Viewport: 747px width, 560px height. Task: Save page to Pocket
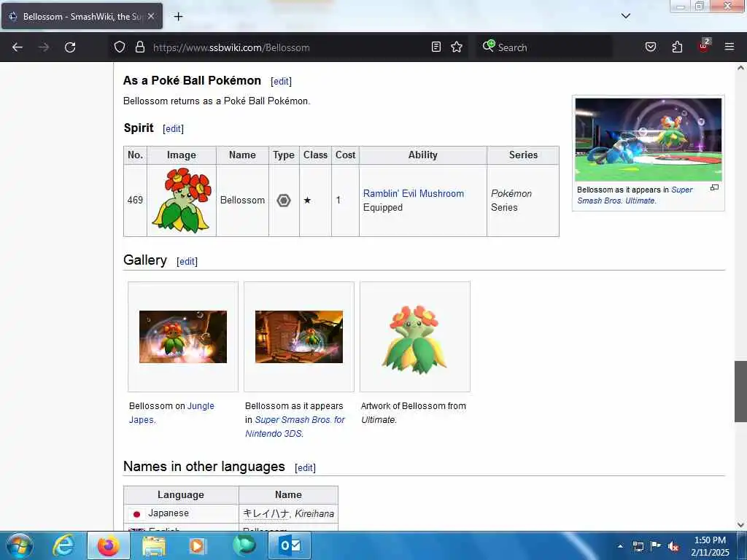tap(650, 47)
